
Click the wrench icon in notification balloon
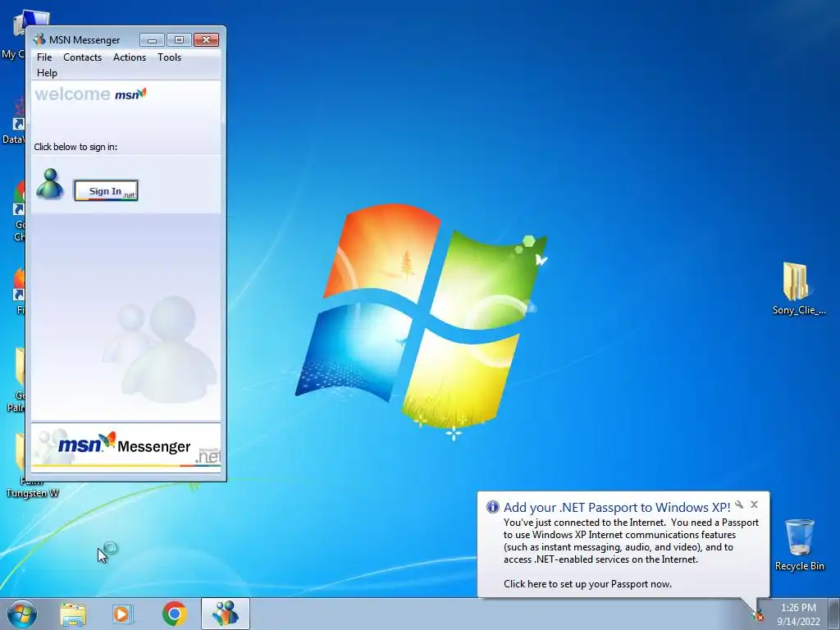[x=739, y=504]
